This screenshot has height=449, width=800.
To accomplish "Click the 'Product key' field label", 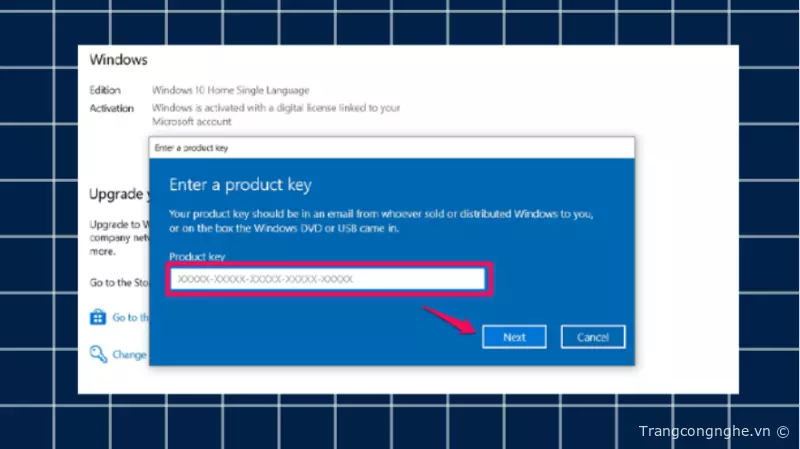I will click(x=195, y=257).
